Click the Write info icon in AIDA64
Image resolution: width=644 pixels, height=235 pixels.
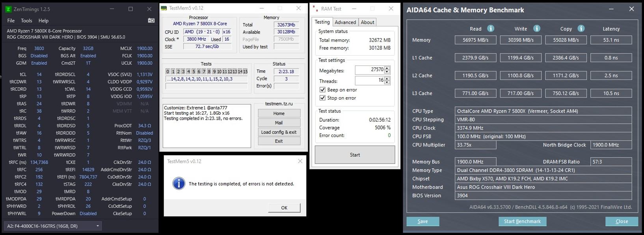tap(536, 28)
